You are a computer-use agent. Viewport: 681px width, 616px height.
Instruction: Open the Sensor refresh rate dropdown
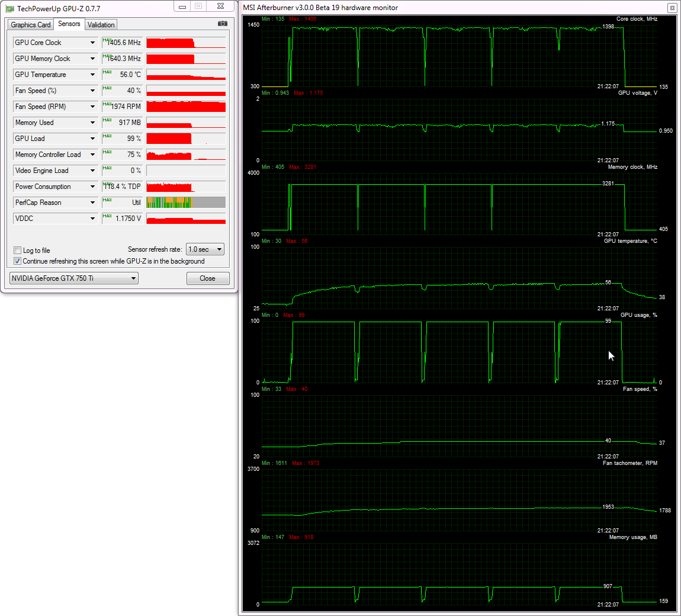pyautogui.click(x=205, y=249)
